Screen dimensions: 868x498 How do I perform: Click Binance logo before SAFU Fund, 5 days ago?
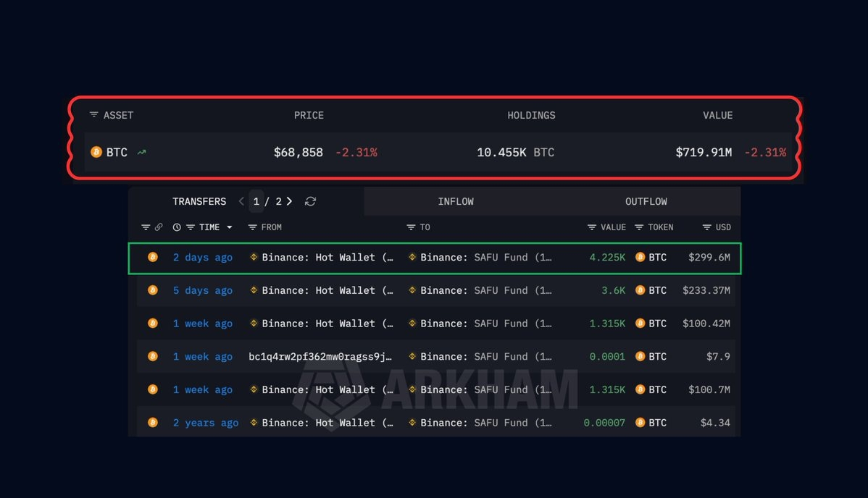pyautogui.click(x=412, y=290)
